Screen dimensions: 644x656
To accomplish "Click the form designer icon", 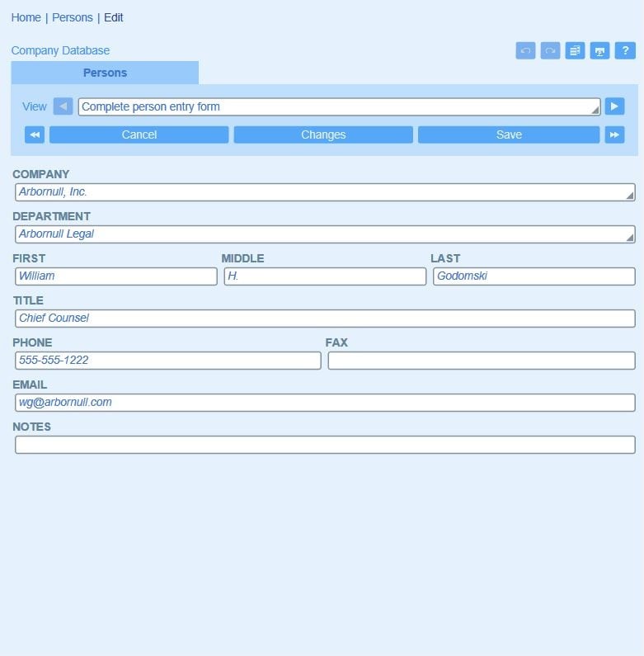I will [599, 50].
